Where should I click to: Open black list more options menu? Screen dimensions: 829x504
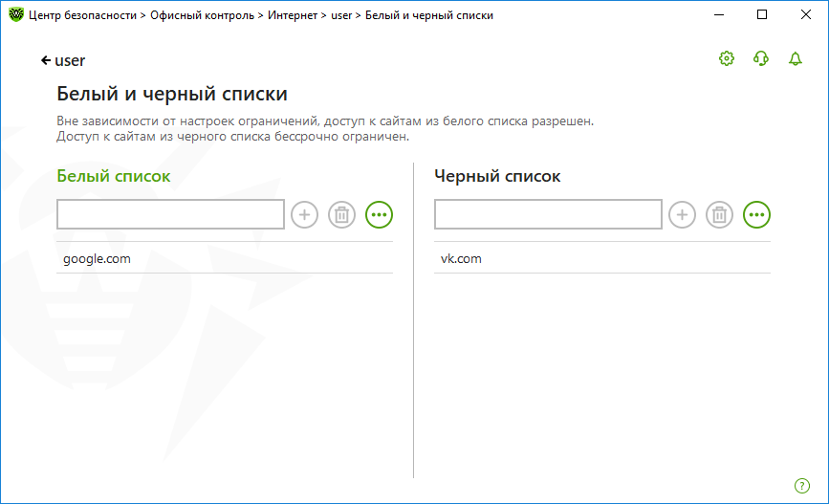pos(756,215)
